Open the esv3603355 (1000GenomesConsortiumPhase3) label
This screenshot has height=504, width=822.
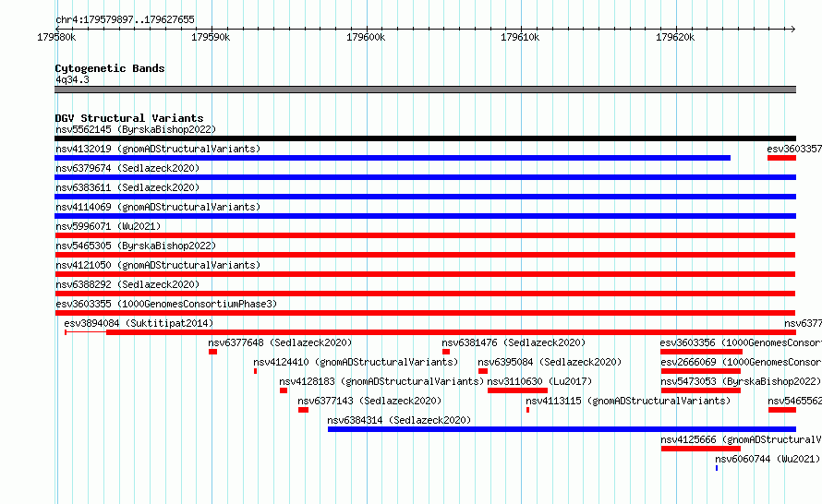pos(166,304)
